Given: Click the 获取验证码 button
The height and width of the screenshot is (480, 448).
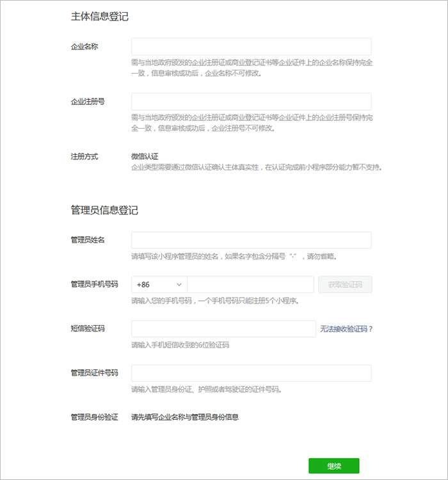Looking at the screenshot, I should point(345,284).
